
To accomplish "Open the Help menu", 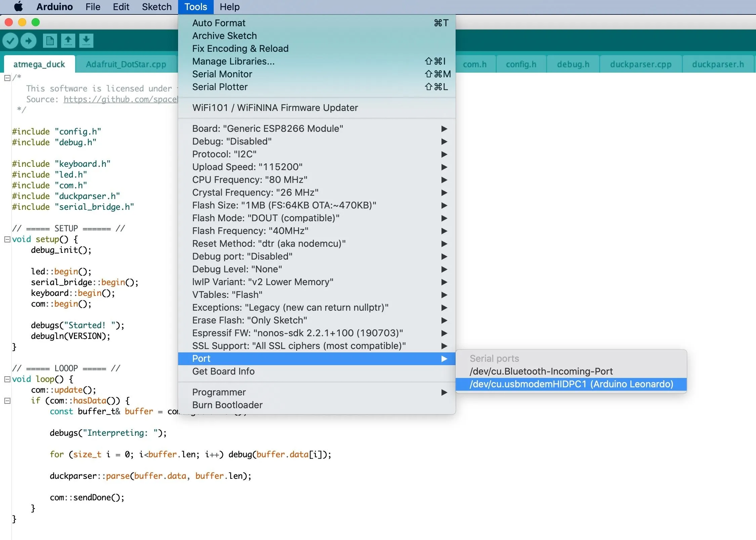I will click(x=229, y=7).
